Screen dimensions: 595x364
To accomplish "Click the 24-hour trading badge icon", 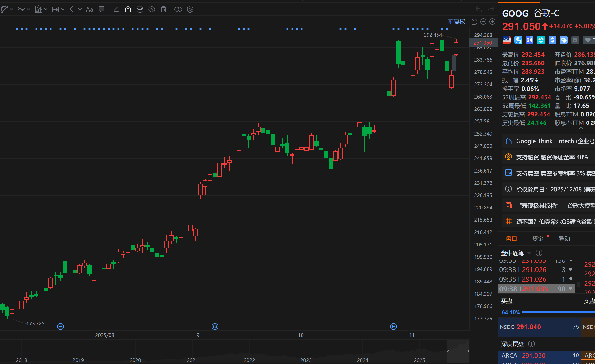I will click(529, 40).
